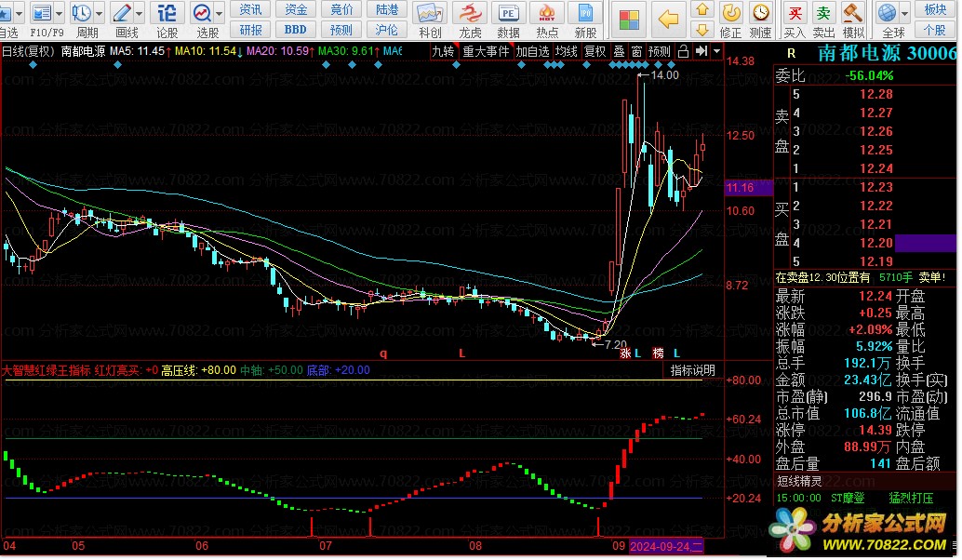This screenshot has height=560, width=962.
Task: Click the 资讯 news button
Action: tap(250, 9)
